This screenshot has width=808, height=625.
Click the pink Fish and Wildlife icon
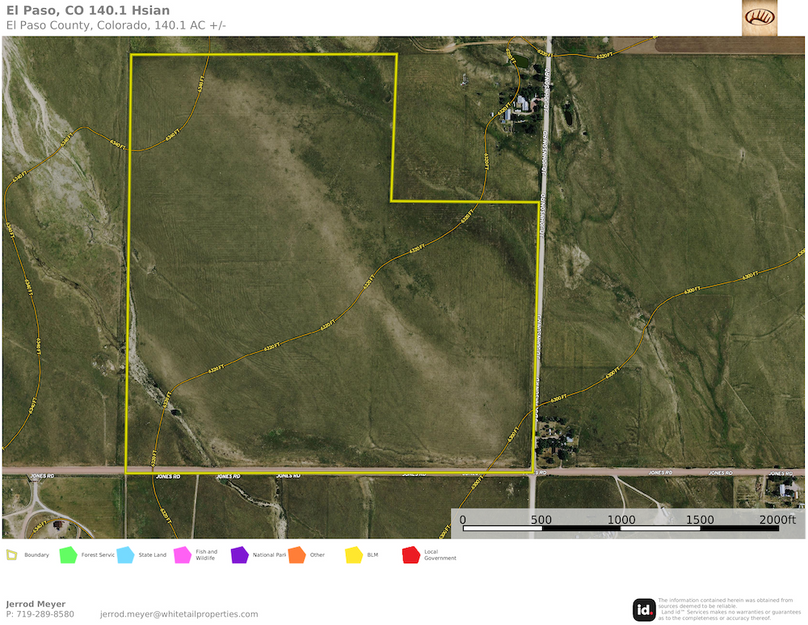pyautogui.click(x=182, y=554)
